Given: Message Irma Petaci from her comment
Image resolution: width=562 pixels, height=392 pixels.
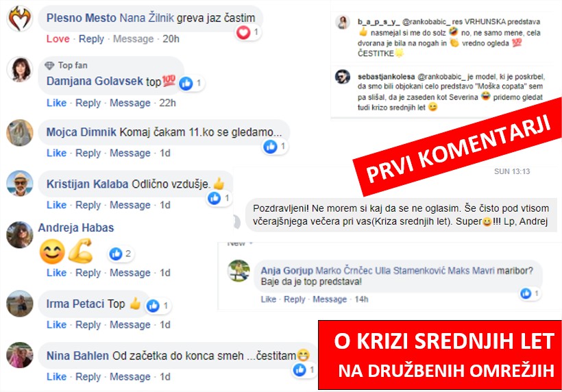Looking at the screenshot, I should pos(130,325).
